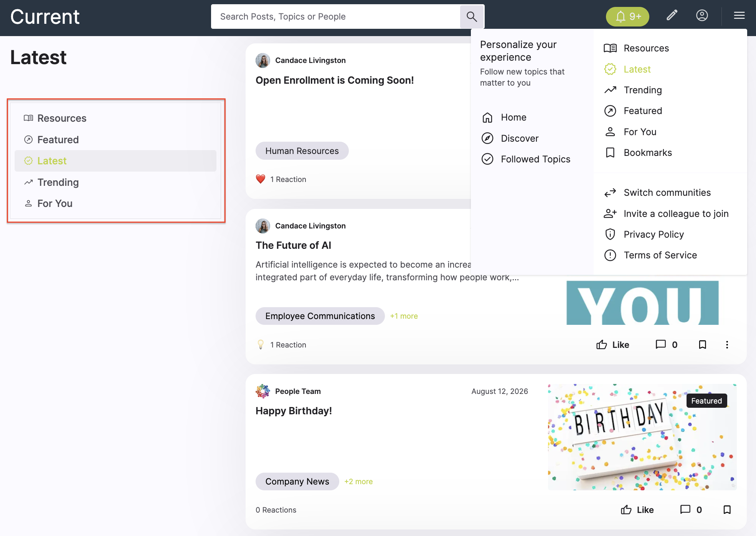Open the Privacy Policy link

click(654, 234)
